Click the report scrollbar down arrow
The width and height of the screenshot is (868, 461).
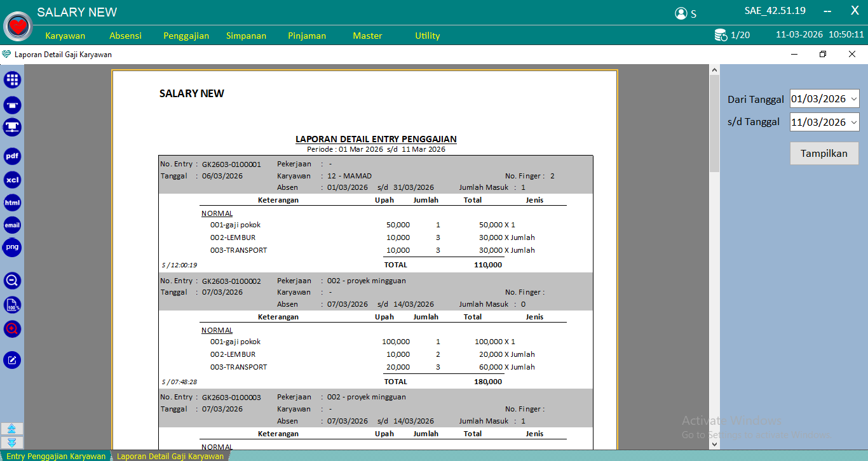714,444
